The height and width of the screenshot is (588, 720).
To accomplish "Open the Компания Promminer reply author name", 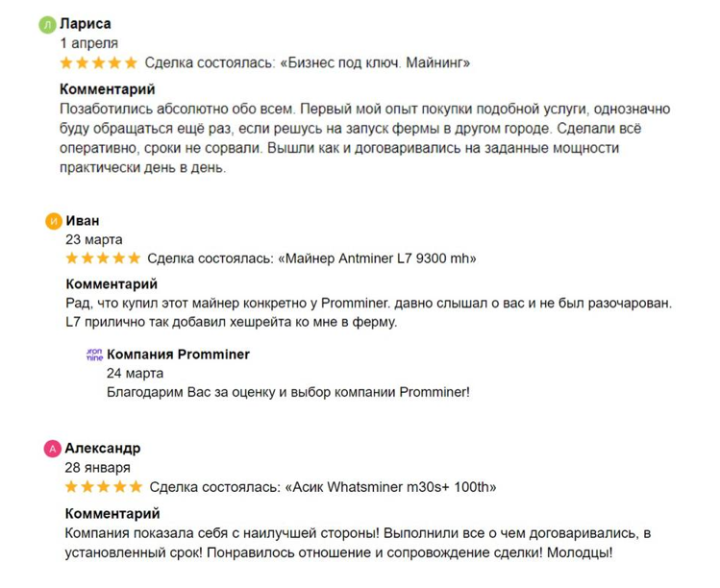I will (178, 355).
